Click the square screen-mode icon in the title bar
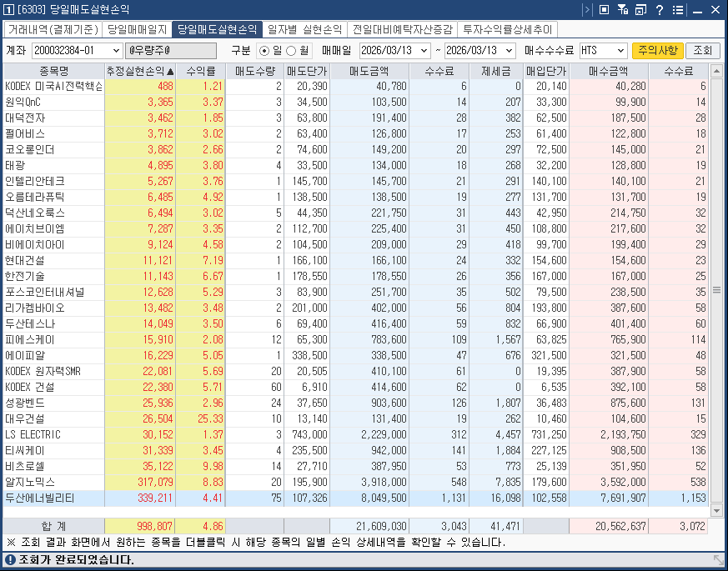 [x=604, y=10]
